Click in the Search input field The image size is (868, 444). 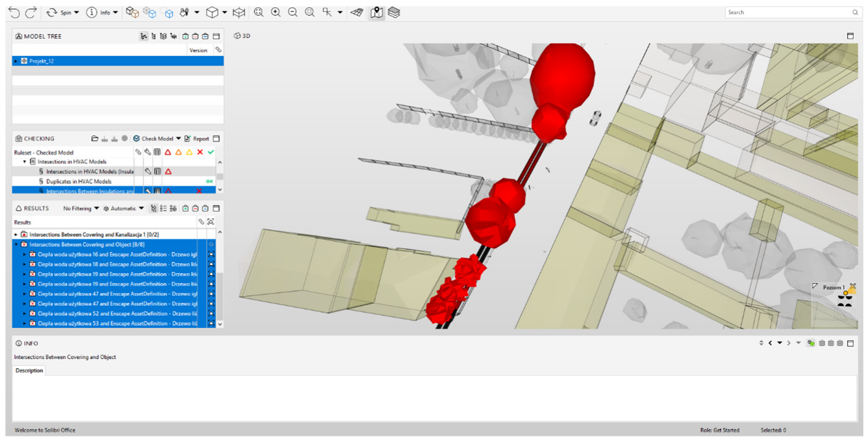coord(786,12)
